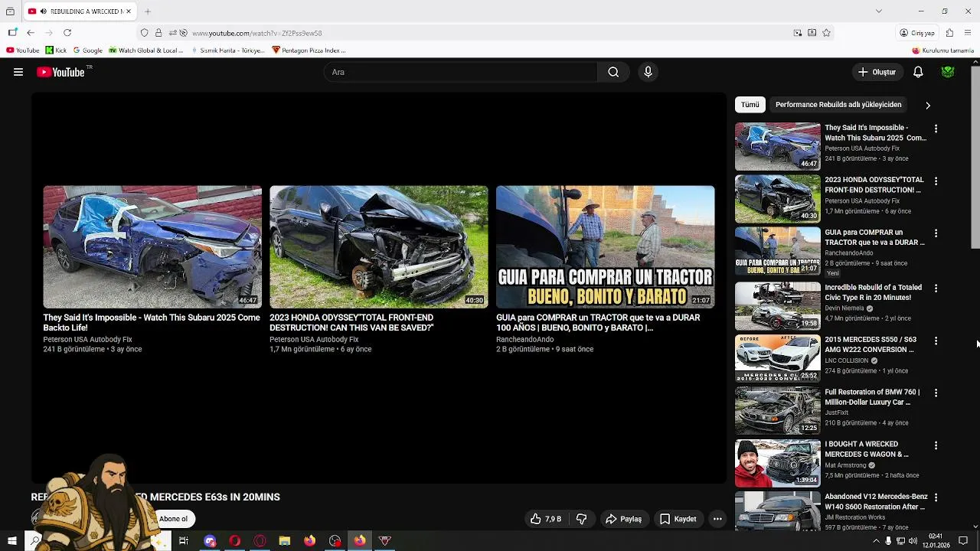Image resolution: width=980 pixels, height=551 pixels.
Task: Select the Tümü filter chip
Action: tap(750, 105)
